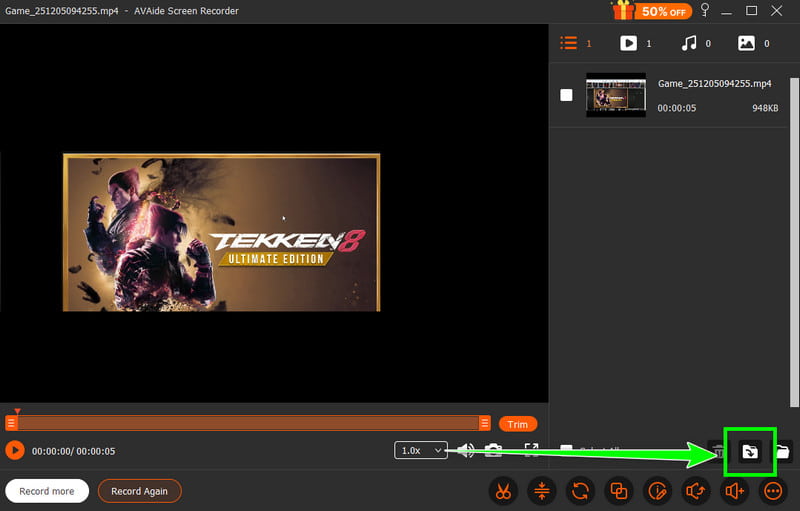Click the orange timeline trim bar
The image size is (800, 511).
coord(247,423)
